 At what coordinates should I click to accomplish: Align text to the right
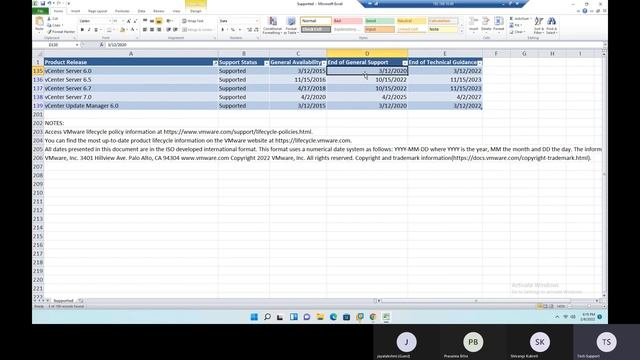[x=159, y=30]
